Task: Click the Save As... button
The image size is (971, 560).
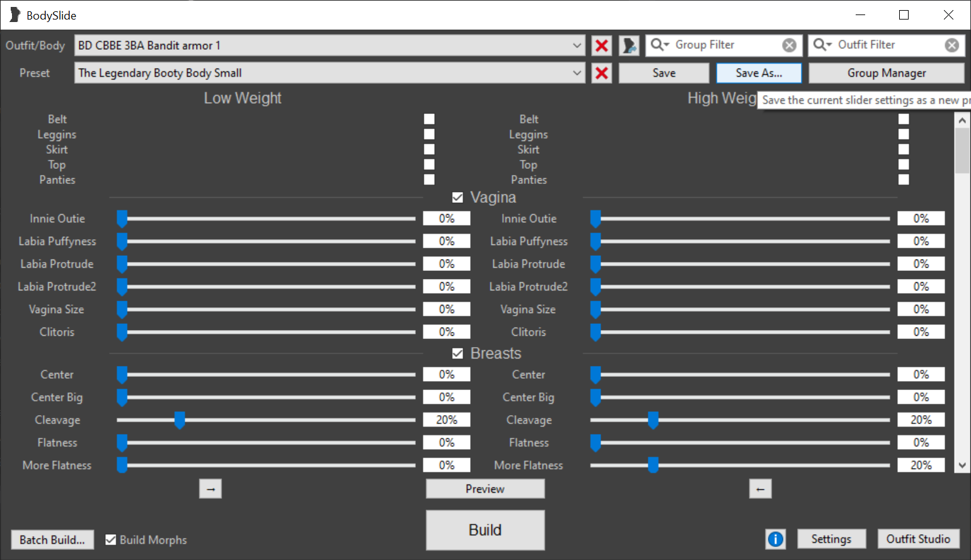Action: click(x=759, y=73)
